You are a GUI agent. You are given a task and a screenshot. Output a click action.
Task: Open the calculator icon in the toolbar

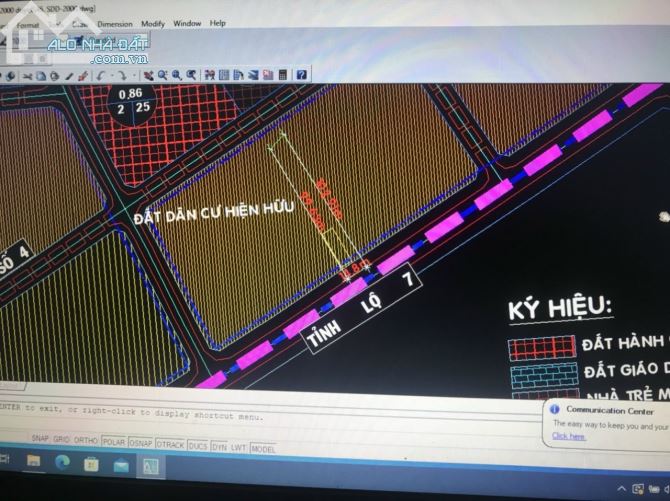(x=283, y=75)
